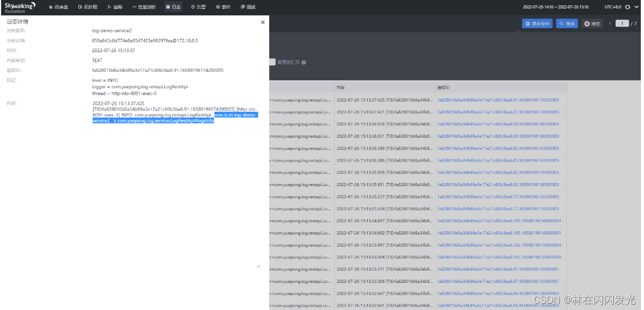
Task: Click the content type value TEXT
Action: [97, 61]
